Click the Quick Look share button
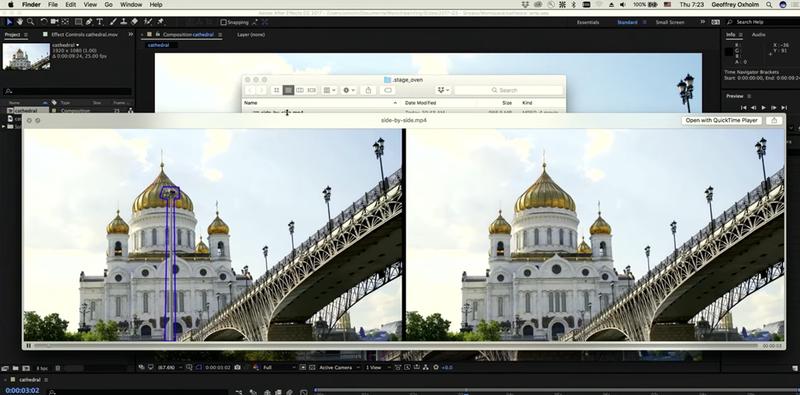 point(774,120)
